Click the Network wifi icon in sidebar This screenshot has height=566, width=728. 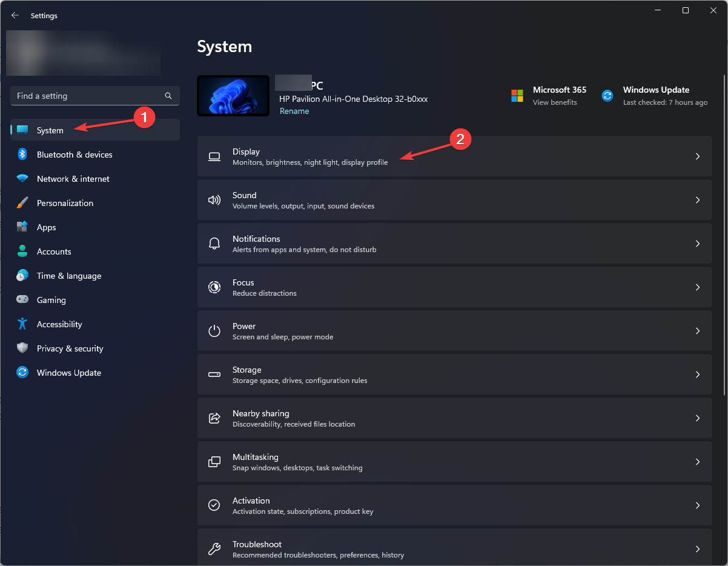pyautogui.click(x=22, y=179)
